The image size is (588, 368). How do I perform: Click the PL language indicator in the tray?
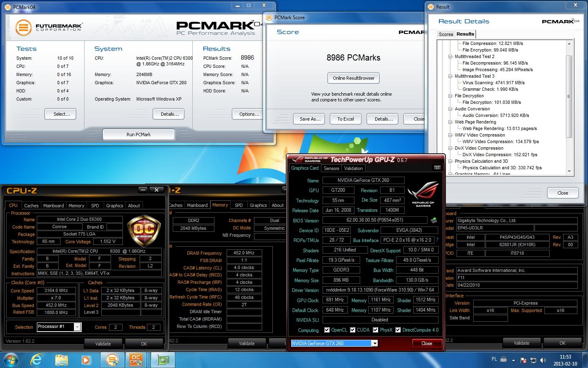[494, 359]
